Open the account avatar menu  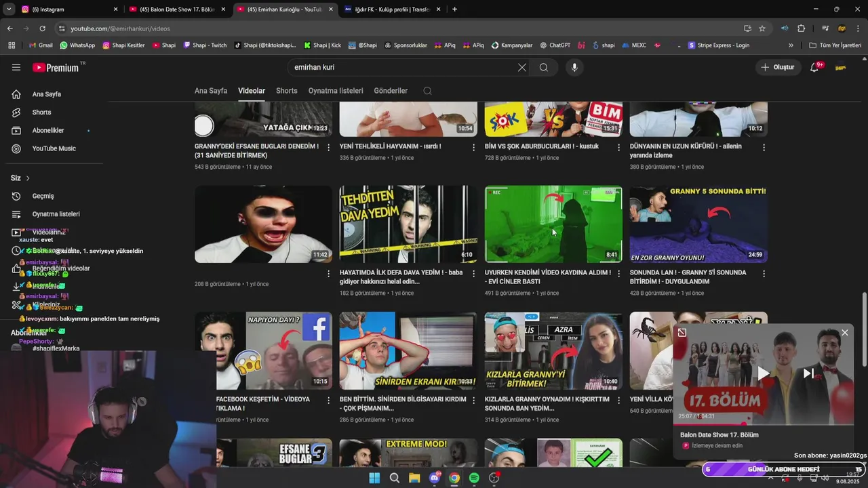pos(841,68)
